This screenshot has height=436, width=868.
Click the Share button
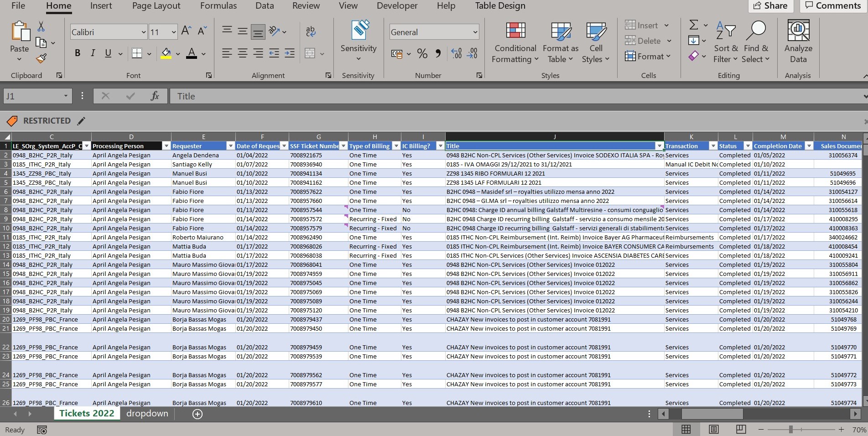pyautogui.click(x=770, y=6)
